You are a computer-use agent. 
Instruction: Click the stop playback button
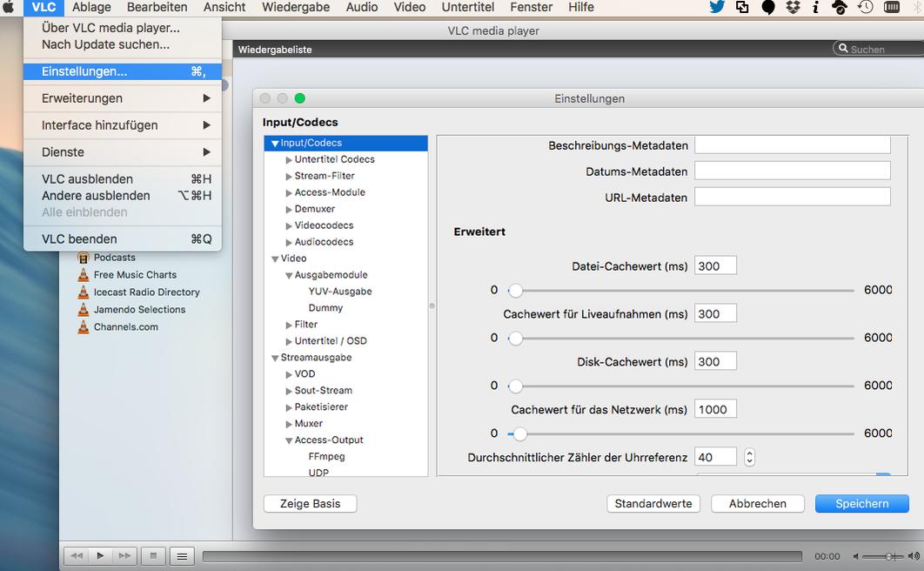click(x=153, y=555)
